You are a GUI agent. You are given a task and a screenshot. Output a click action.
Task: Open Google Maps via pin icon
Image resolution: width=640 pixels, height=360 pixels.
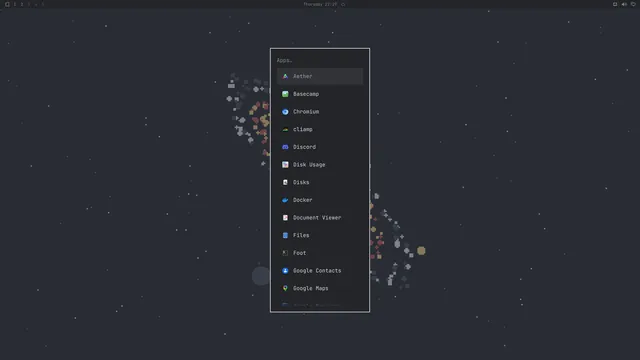pos(285,288)
